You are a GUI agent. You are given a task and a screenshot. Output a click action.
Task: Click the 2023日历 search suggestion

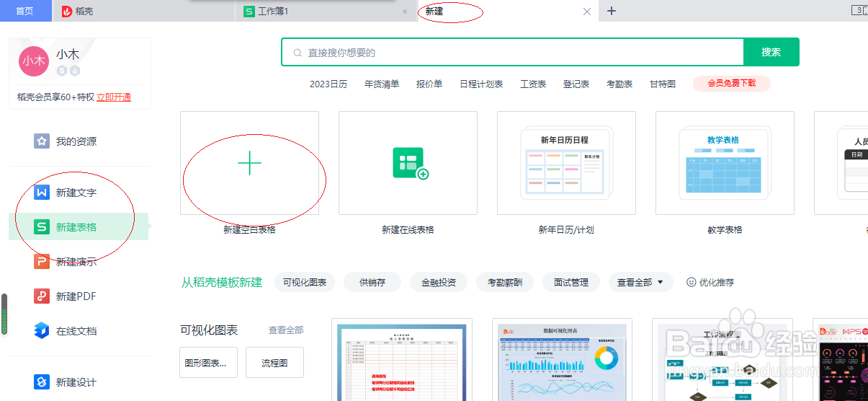tap(328, 84)
